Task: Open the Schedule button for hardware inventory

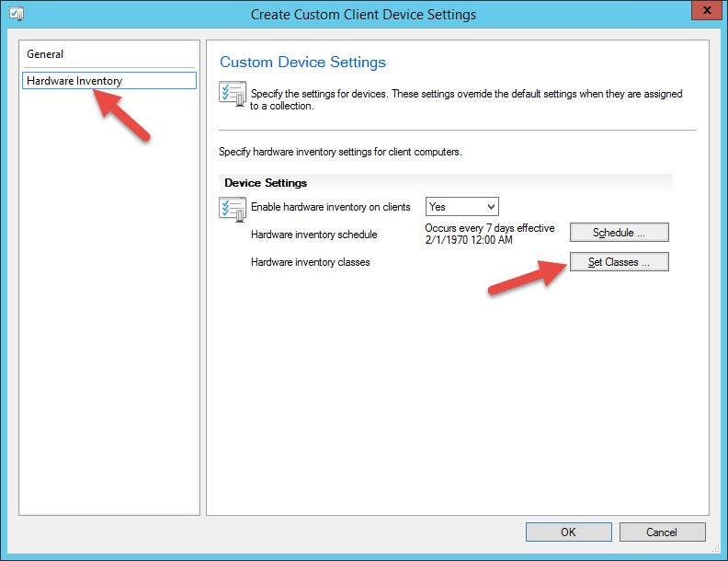Action: coord(619,233)
